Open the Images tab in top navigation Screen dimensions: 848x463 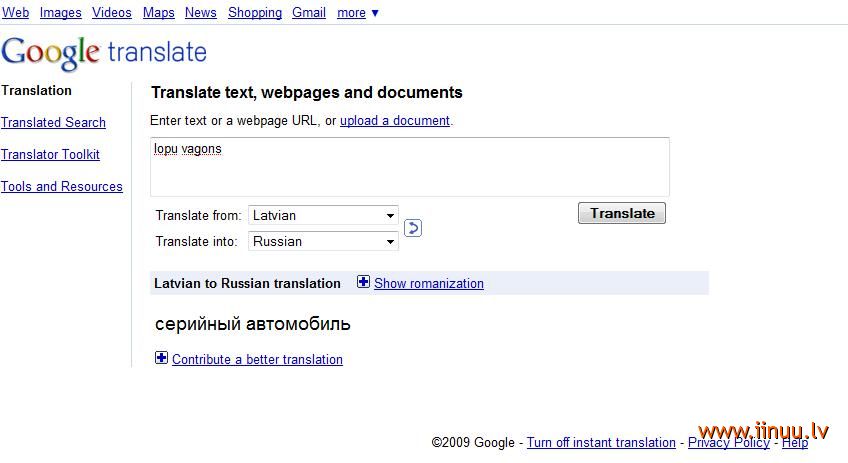click(61, 12)
